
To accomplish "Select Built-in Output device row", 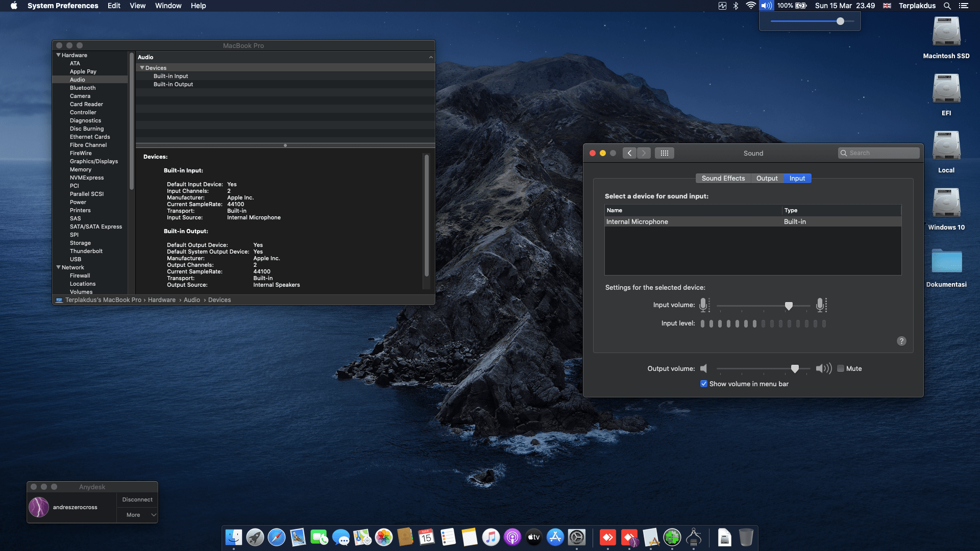I will click(285, 84).
